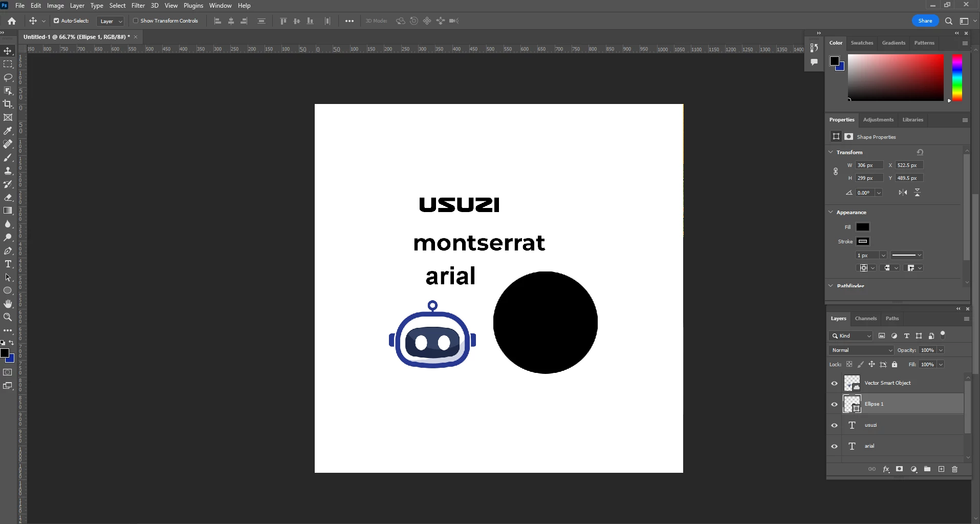Open the Image menu
Screen dimensions: 980x524
tap(55, 6)
